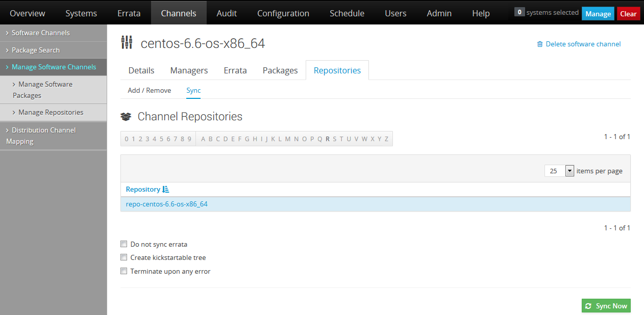Go to Overview in top navigation

pos(28,13)
